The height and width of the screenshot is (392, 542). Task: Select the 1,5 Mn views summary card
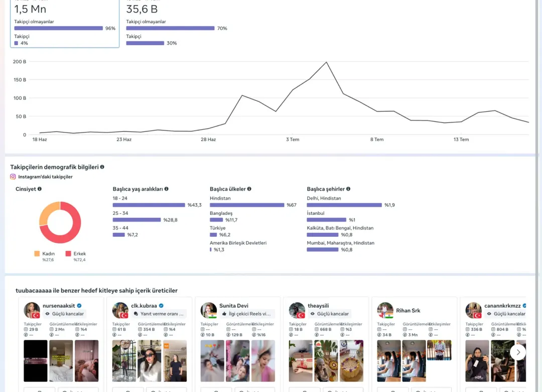pyautogui.click(x=65, y=24)
